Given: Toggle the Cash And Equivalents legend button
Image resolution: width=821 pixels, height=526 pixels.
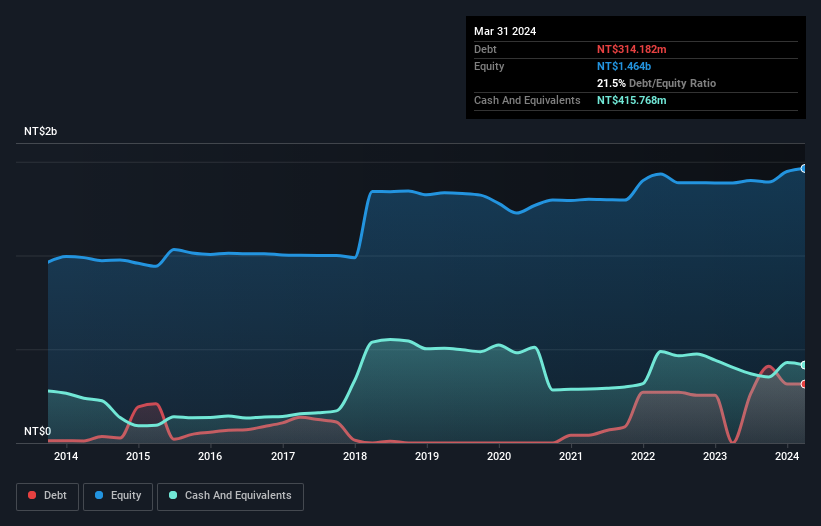Looking at the screenshot, I should pyautogui.click(x=230, y=496).
